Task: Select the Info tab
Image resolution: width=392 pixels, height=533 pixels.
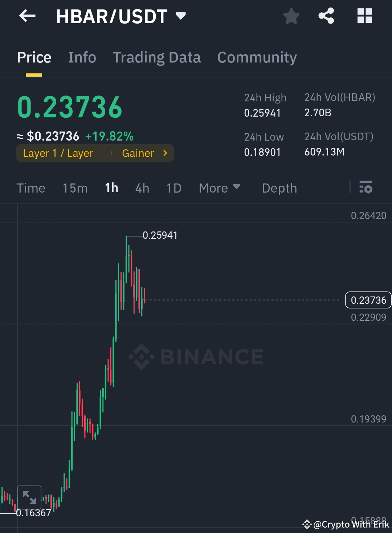Action: (82, 57)
